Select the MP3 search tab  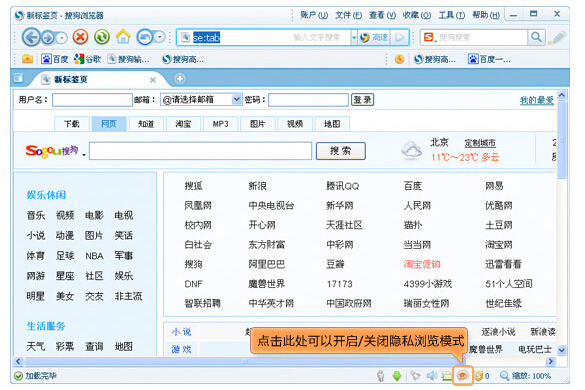220,124
